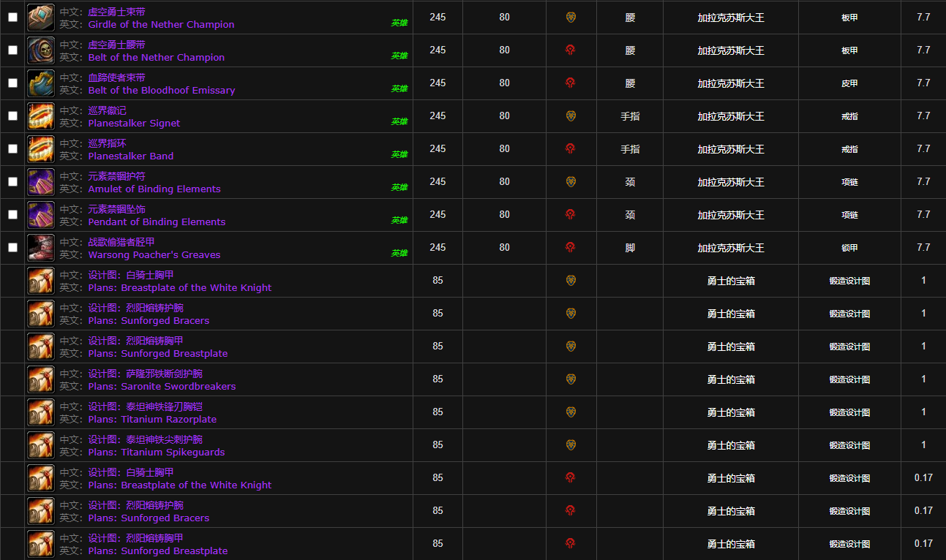Click the Horde faction icon in the Planestalker Band row
The image size is (946, 560).
point(571,148)
